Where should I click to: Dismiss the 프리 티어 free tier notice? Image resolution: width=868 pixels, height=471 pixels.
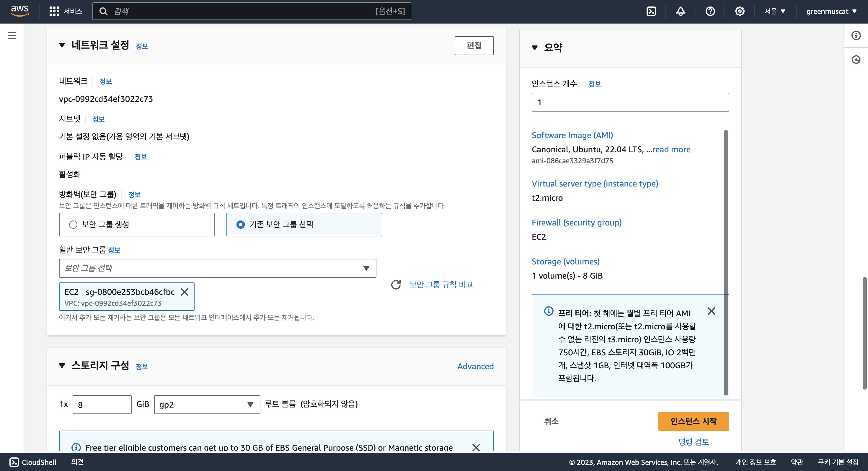[x=711, y=311]
